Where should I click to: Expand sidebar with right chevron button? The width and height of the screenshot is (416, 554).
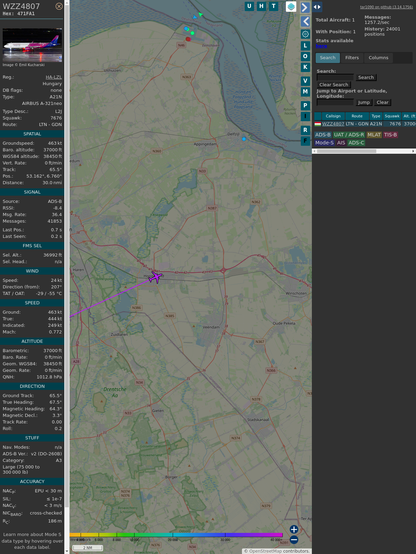click(305, 7)
